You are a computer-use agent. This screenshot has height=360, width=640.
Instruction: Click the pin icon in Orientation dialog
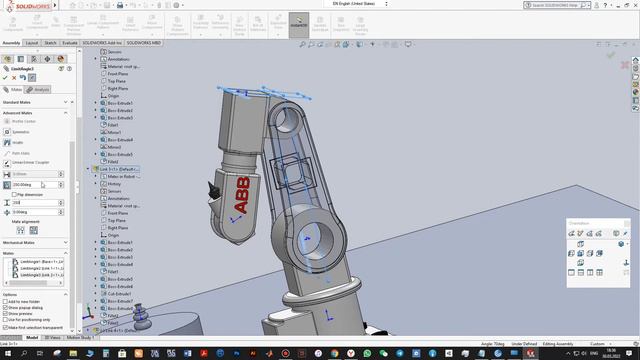click(x=625, y=233)
